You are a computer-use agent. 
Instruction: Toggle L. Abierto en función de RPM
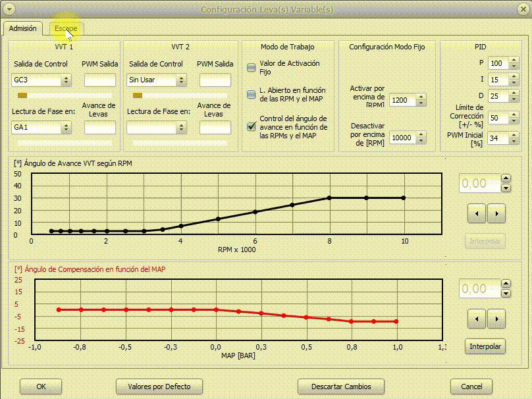point(252,95)
